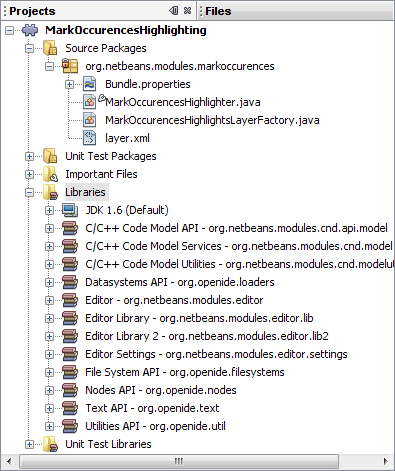This screenshot has width=395, height=471.
Task: Collapse the Source Packages node
Action: coord(29,49)
